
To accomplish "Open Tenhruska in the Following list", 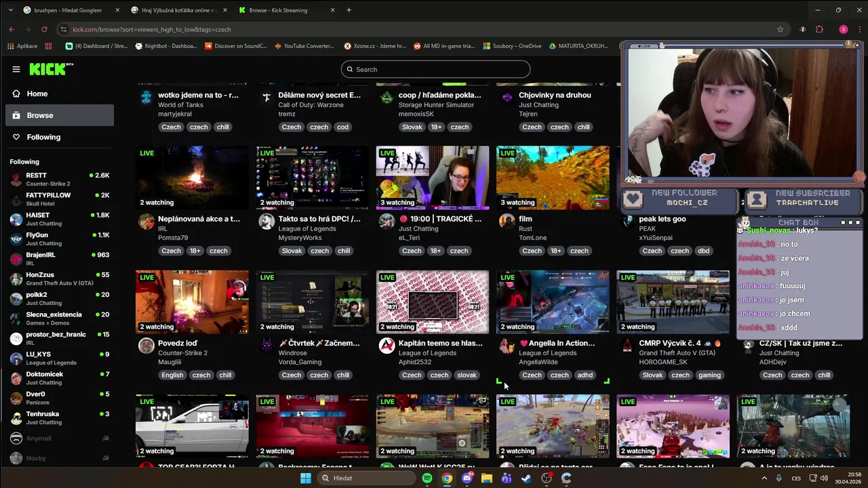I will tap(60, 418).
